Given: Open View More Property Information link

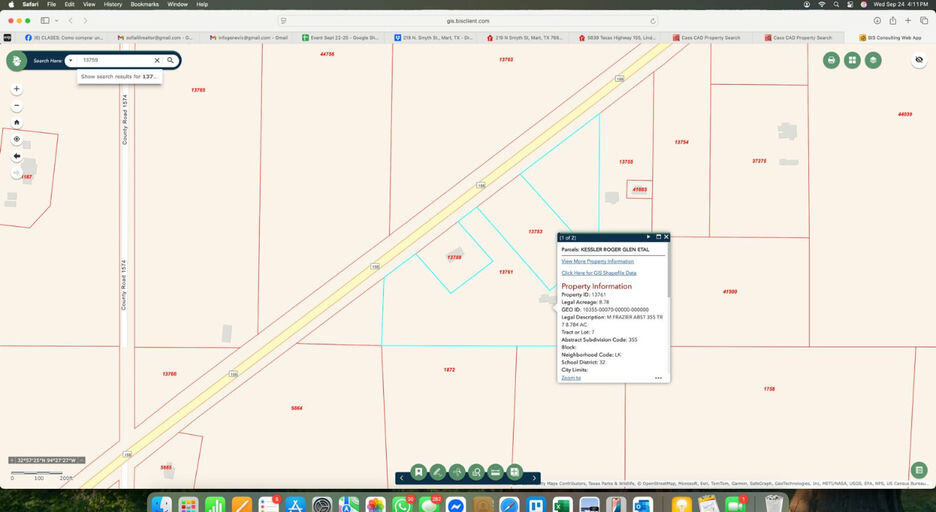Looking at the screenshot, I should (597, 261).
